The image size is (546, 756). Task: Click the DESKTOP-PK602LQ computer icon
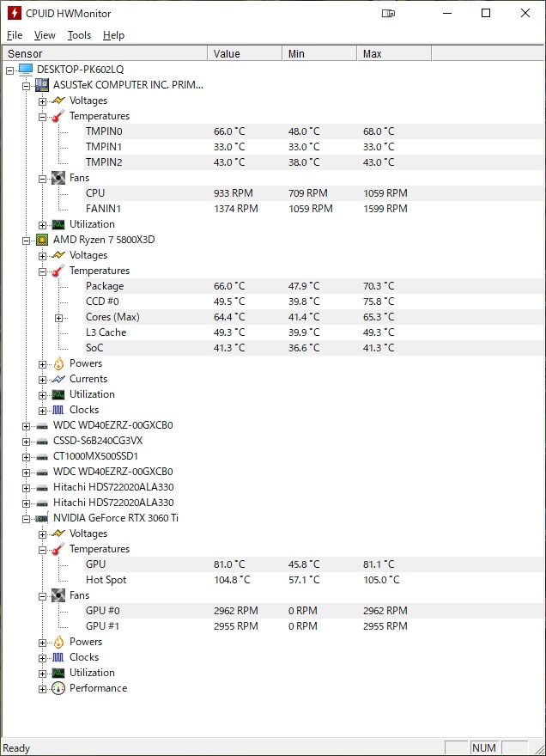point(26,70)
